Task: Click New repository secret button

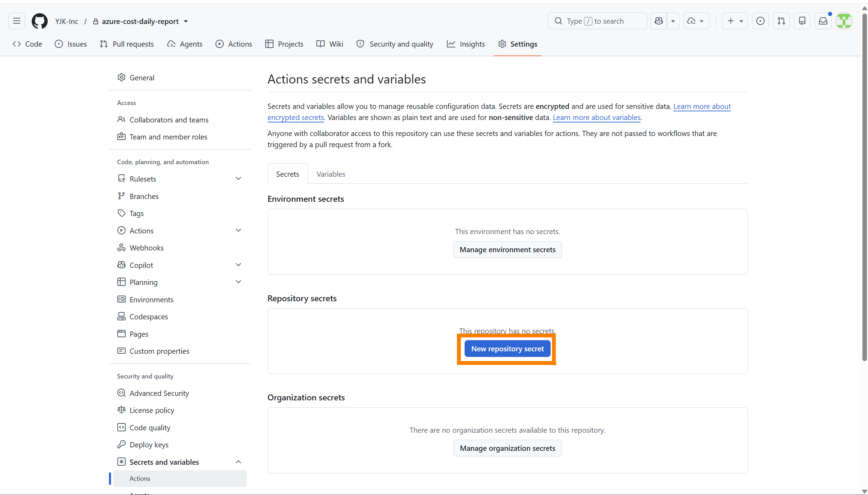Action: coord(507,349)
